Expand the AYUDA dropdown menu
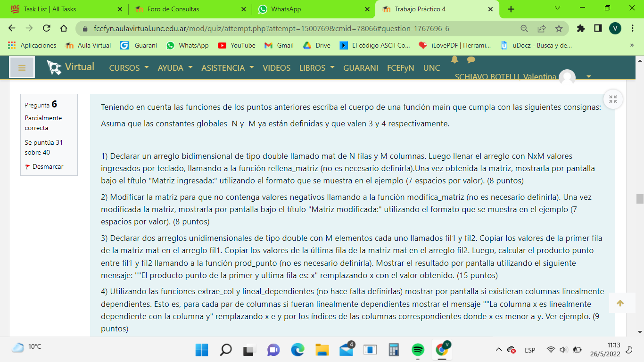644x362 pixels. (175, 68)
